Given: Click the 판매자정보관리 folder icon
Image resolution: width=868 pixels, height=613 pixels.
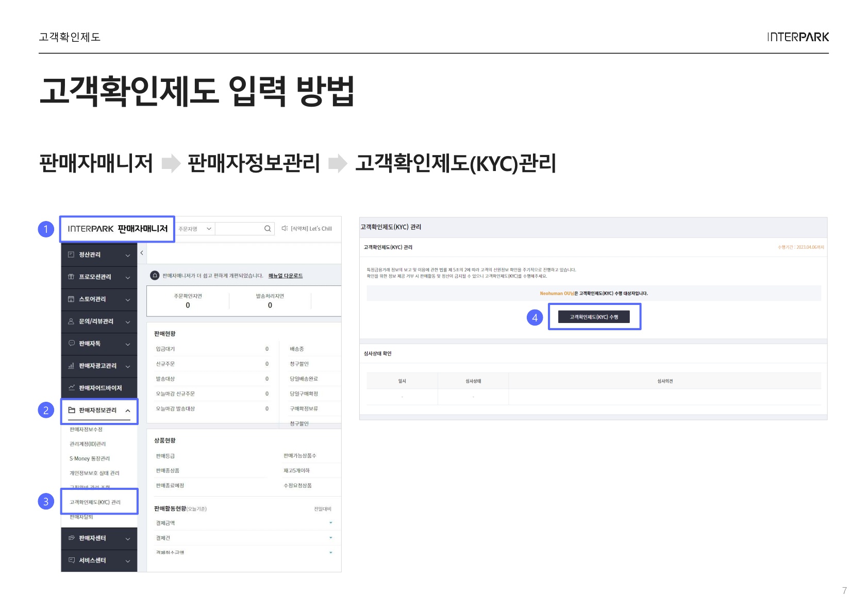Looking at the screenshot, I should pos(71,411).
